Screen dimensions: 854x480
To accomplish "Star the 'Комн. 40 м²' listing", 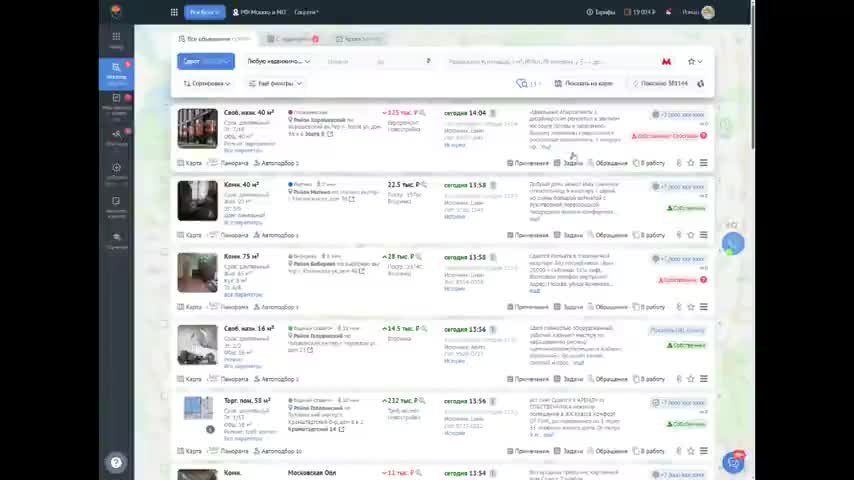I will pos(691,235).
